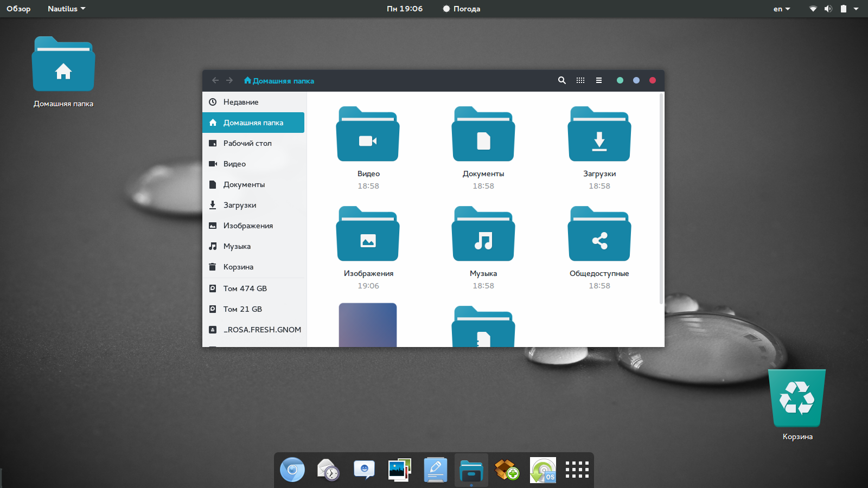
Task: Open the Том 474 GB volume
Action: (245, 288)
